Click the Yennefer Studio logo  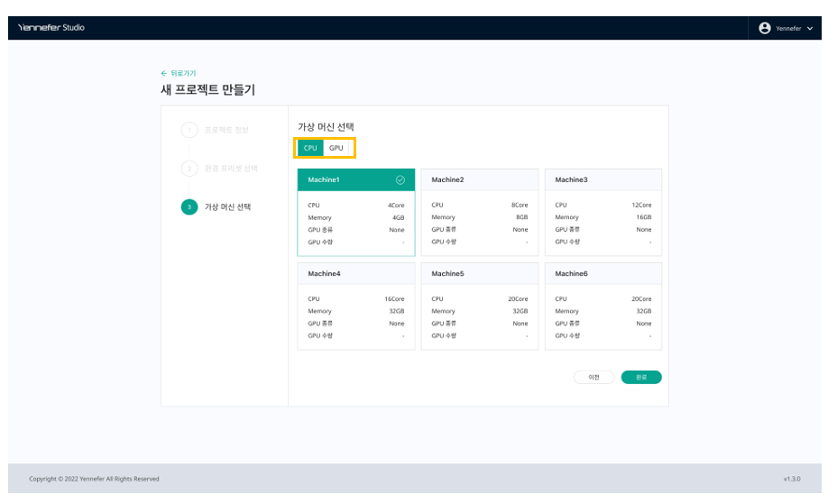click(51, 28)
